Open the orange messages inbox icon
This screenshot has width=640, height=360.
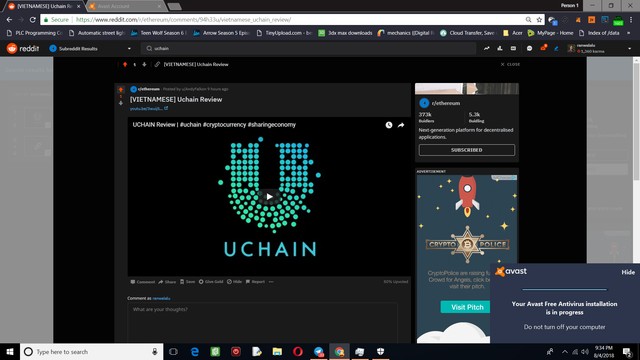[543, 48]
